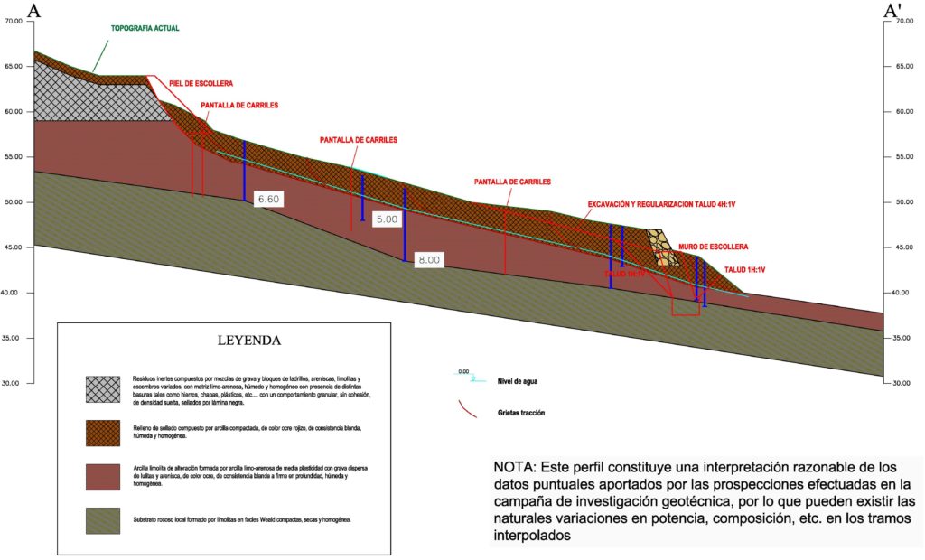Select the 8.00 dimension box
925x560 pixels.
[x=428, y=260]
